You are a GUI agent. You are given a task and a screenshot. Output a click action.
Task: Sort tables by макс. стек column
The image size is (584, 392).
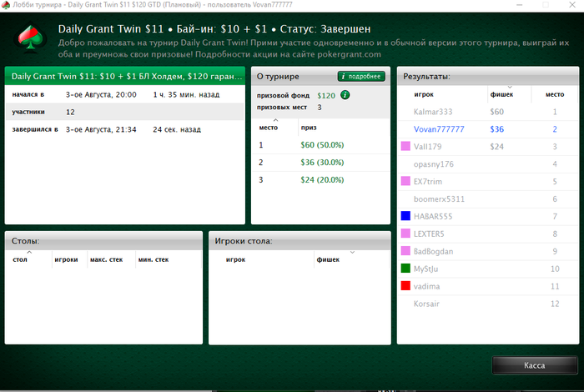point(111,259)
